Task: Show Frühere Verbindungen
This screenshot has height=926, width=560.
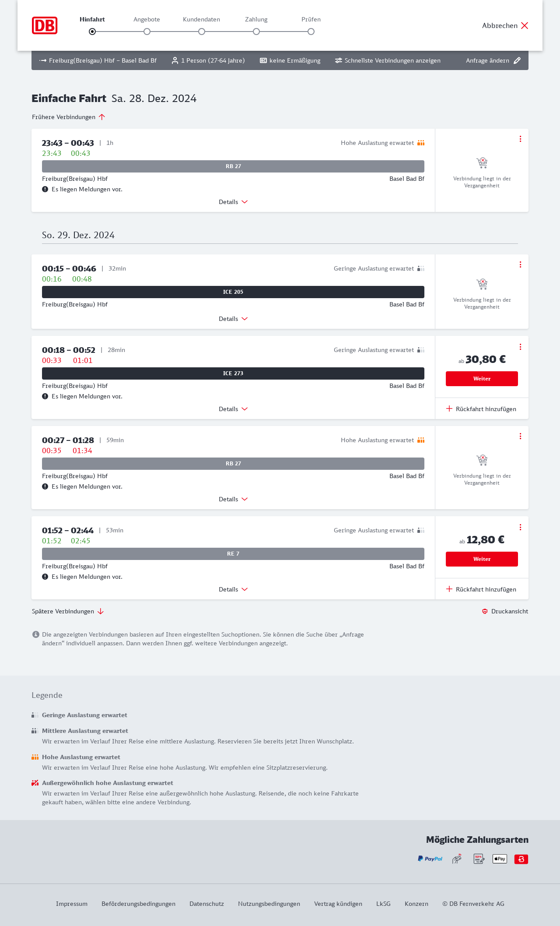Action: point(69,117)
